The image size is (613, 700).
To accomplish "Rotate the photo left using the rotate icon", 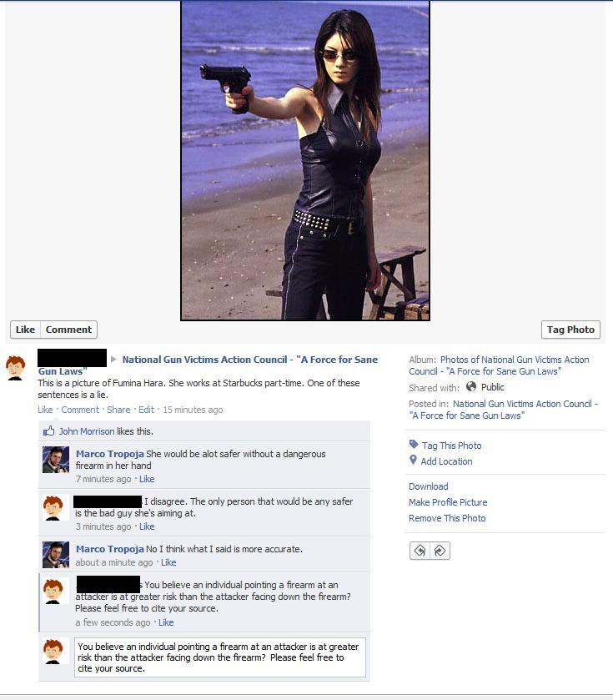I will pos(420,551).
